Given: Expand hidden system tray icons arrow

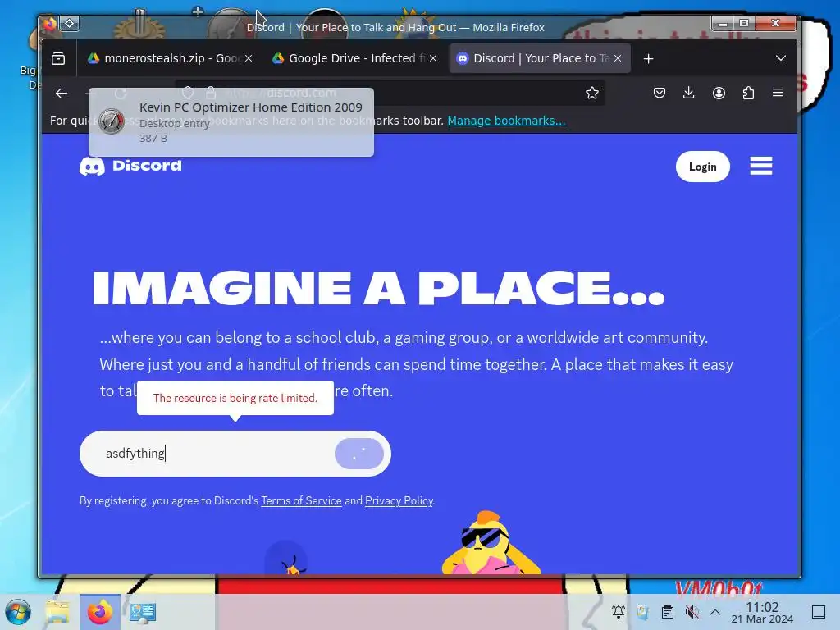Looking at the screenshot, I should [x=715, y=611].
